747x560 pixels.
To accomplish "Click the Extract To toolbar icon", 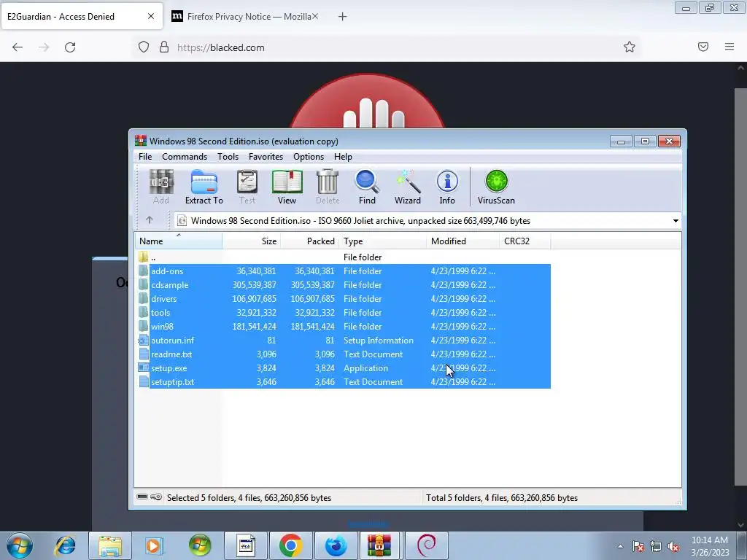I will pyautogui.click(x=204, y=187).
